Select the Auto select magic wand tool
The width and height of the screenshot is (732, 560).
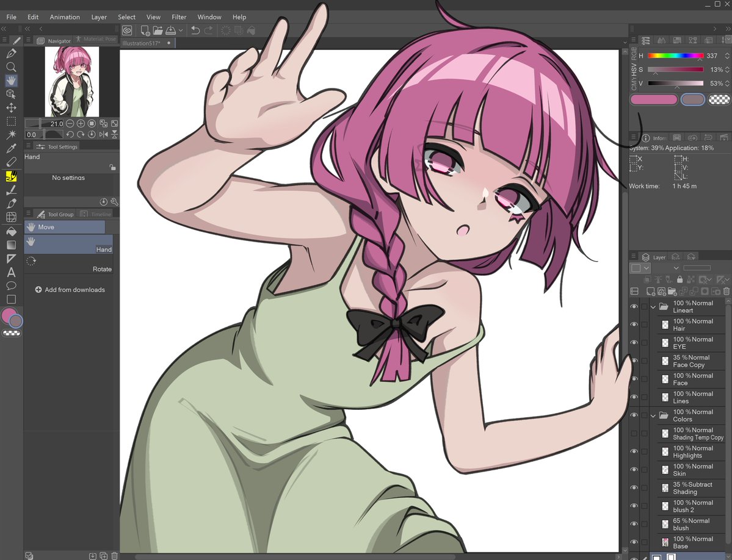point(11,135)
